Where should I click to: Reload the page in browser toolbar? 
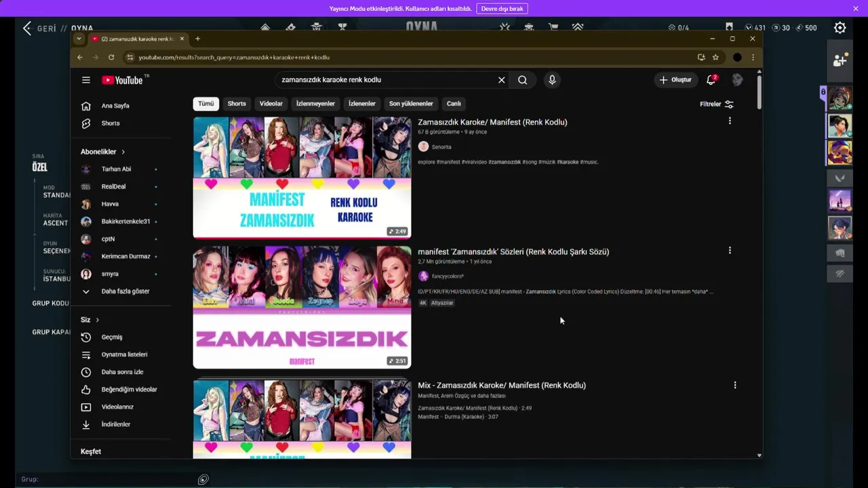coord(111,58)
